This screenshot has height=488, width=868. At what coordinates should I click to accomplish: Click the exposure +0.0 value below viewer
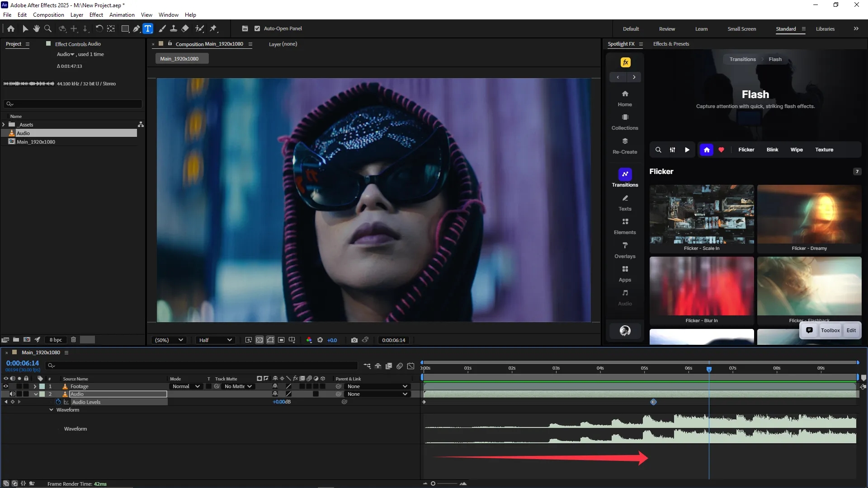332,340
